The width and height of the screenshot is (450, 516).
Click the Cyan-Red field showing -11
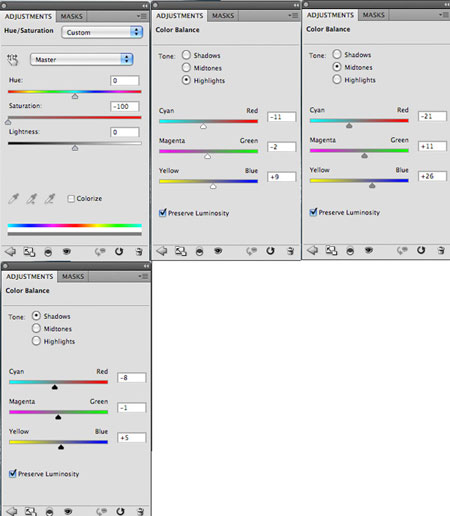coord(282,117)
